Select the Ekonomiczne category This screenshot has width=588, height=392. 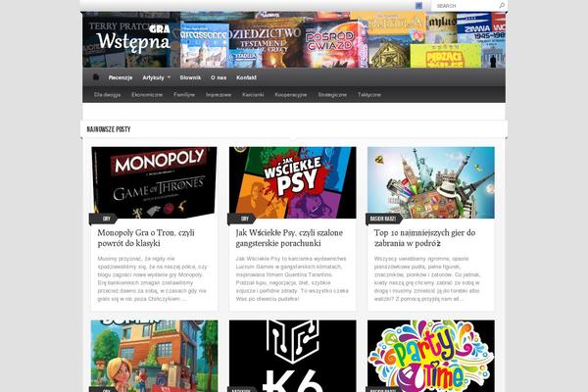[x=147, y=95]
